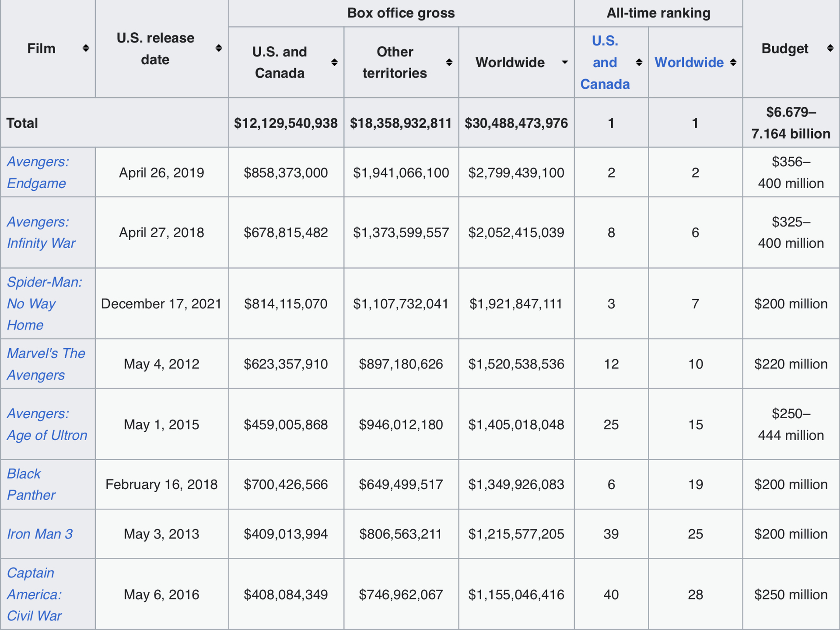Select release date December 17, 2021
Viewport: 840px width, 630px height.
pos(161,304)
